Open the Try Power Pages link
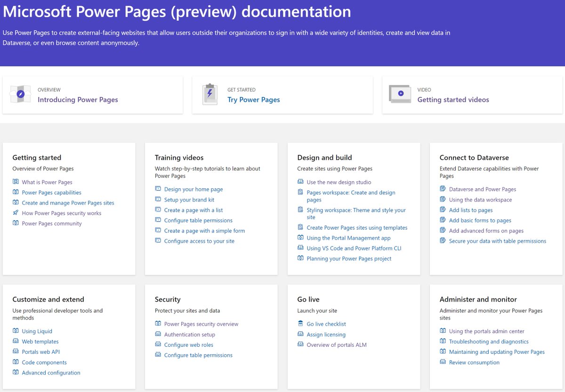Viewport: 565px width, 392px height. [254, 100]
